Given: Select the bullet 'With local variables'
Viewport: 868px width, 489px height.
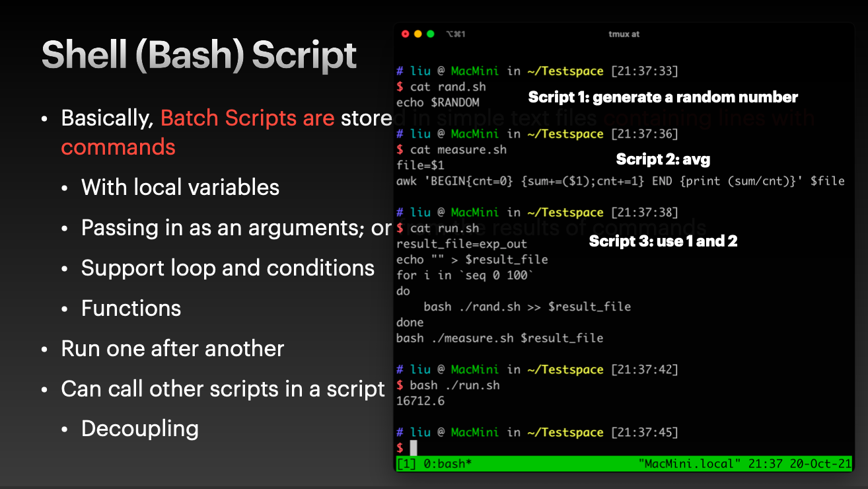Looking at the screenshot, I should click(x=180, y=187).
